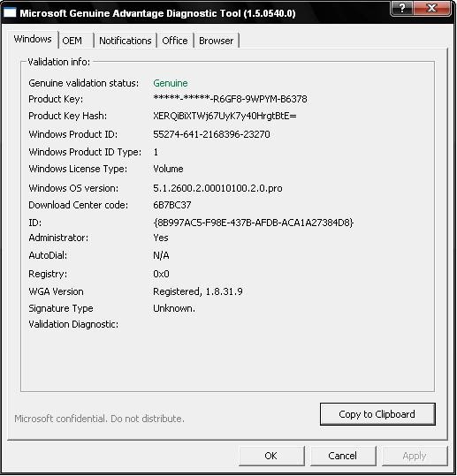457x476 pixels.
Task: Click Download Center code 6B7BC37
Action: [172, 205]
